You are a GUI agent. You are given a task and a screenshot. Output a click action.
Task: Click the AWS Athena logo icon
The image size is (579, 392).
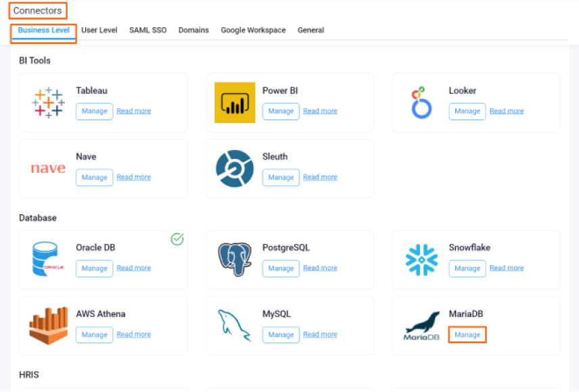(49, 326)
